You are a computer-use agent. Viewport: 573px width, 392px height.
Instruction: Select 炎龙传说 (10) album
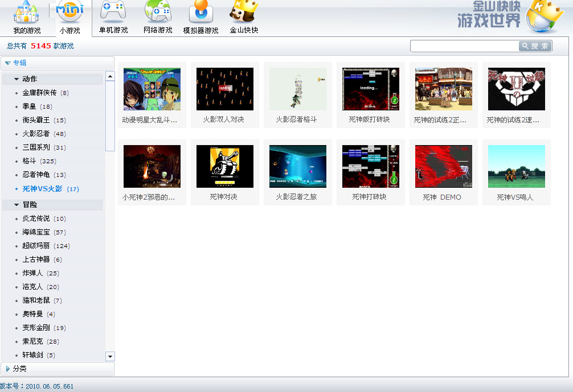44,218
